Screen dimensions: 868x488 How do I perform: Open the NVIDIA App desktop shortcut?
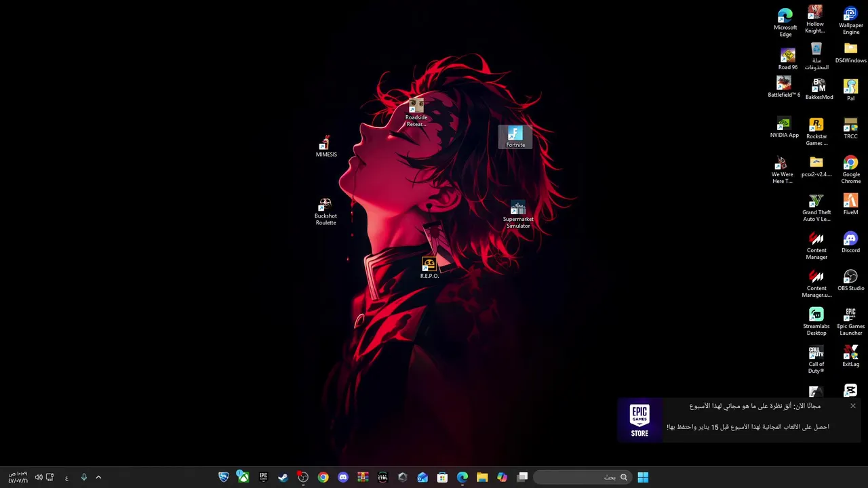[x=784, y=127]
